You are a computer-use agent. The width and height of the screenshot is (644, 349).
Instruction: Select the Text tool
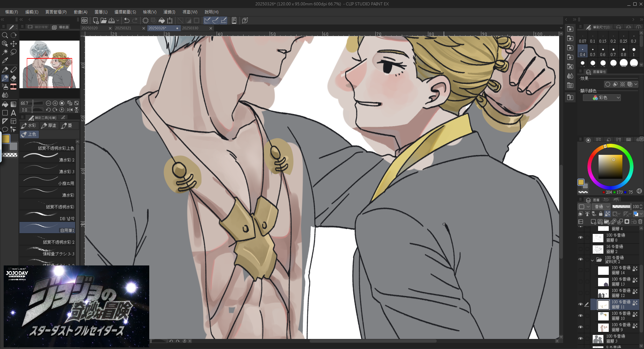pos(13,113)
